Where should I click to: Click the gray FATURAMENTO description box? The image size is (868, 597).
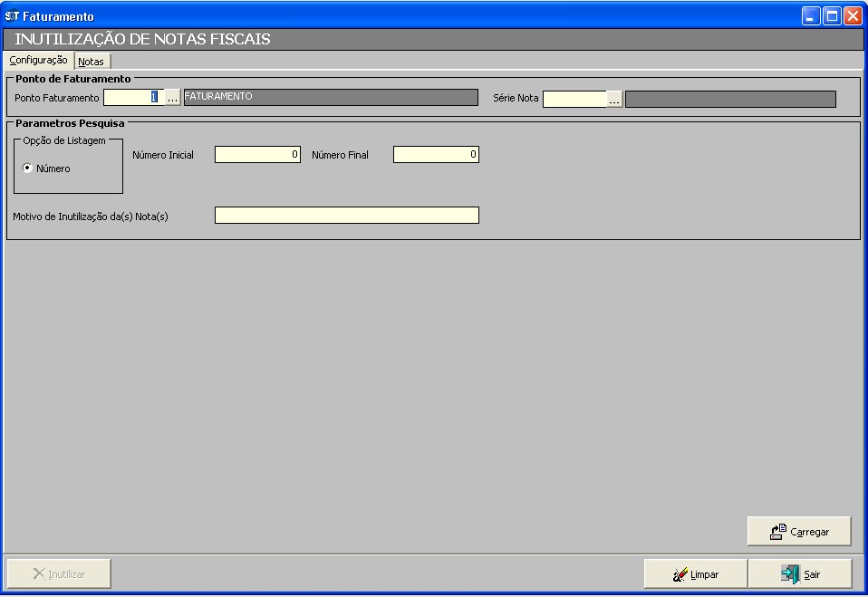click(x=331, y=98)
